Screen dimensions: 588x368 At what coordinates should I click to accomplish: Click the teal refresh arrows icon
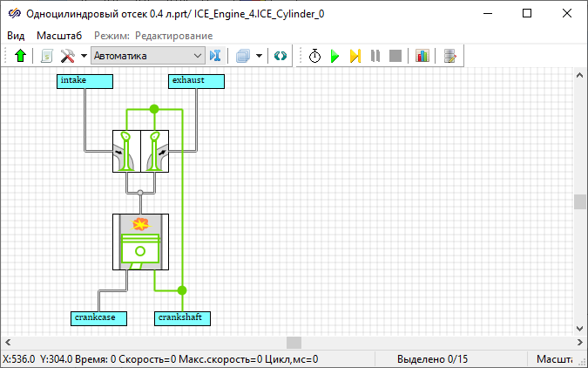coord(280,56)
